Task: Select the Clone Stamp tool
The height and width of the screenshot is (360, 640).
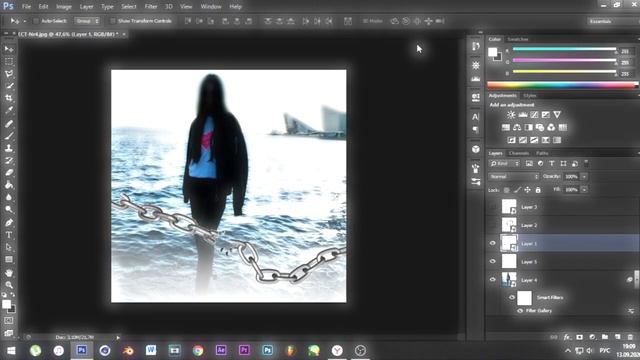Action: [x=9, y=148]
